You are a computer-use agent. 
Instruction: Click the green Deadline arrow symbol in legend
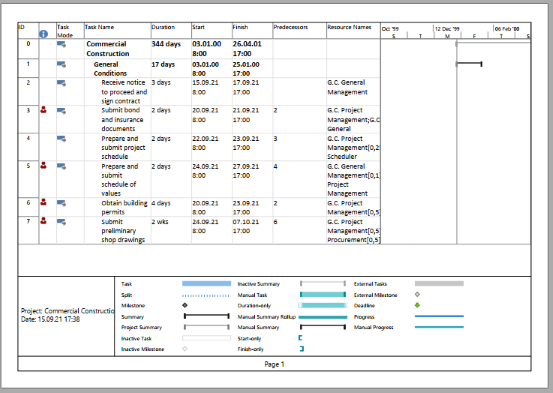click(417, 305)
